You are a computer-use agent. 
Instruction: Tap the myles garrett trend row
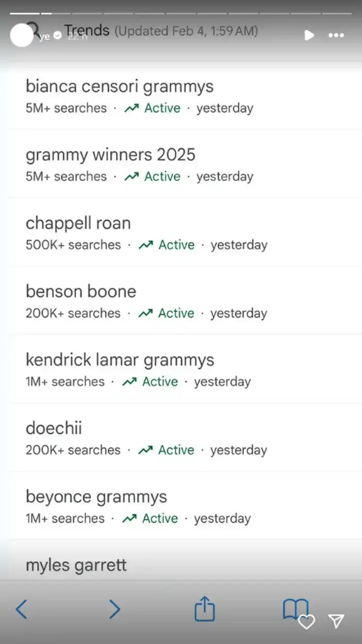[185, 560]
